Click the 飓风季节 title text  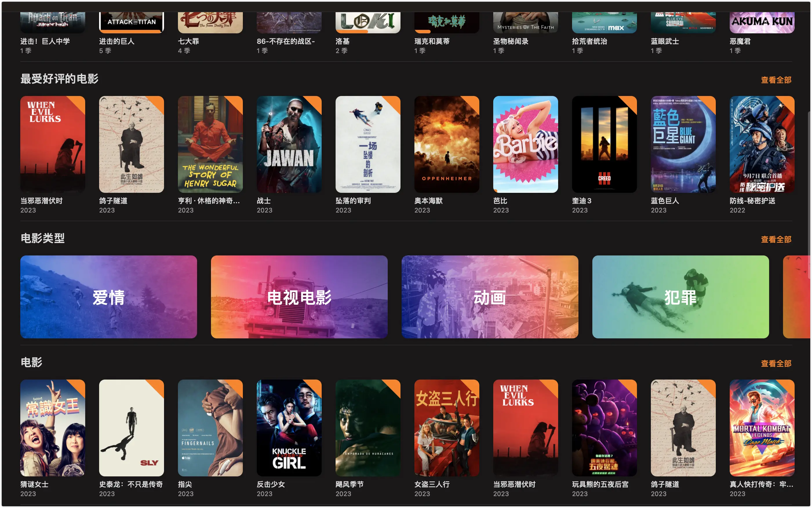tap(349, 484)
